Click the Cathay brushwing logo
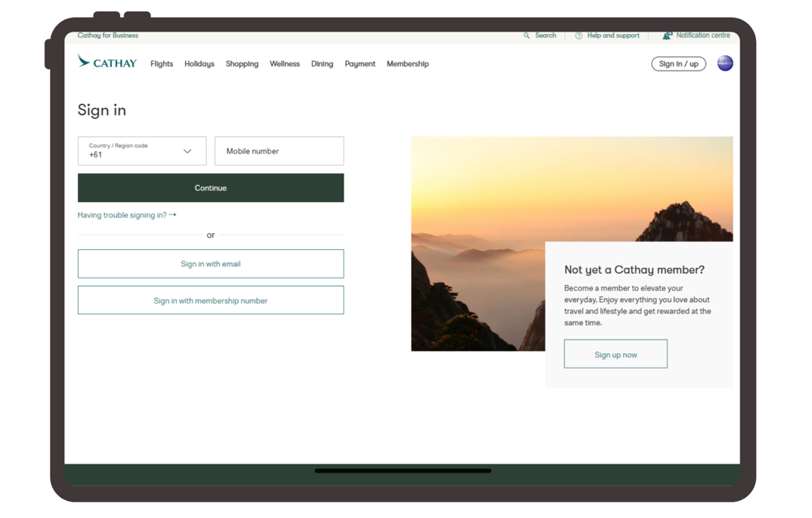Screen dimensions: 812x518 pyautogui.click(x=84, y=62)
